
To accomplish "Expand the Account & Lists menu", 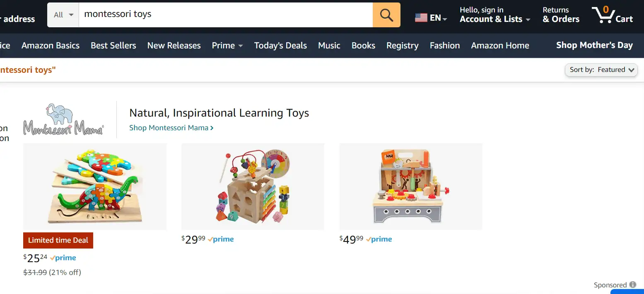I will coord(495,15).
